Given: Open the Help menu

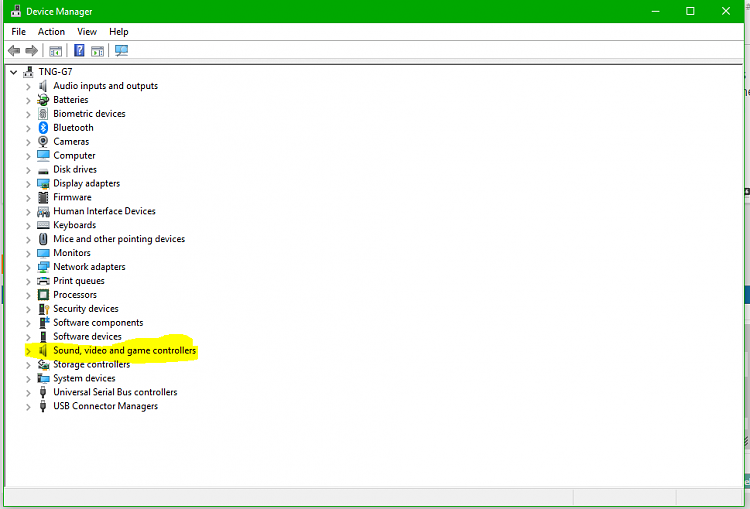Looking at the screenshot, I should tap(119, 32).
